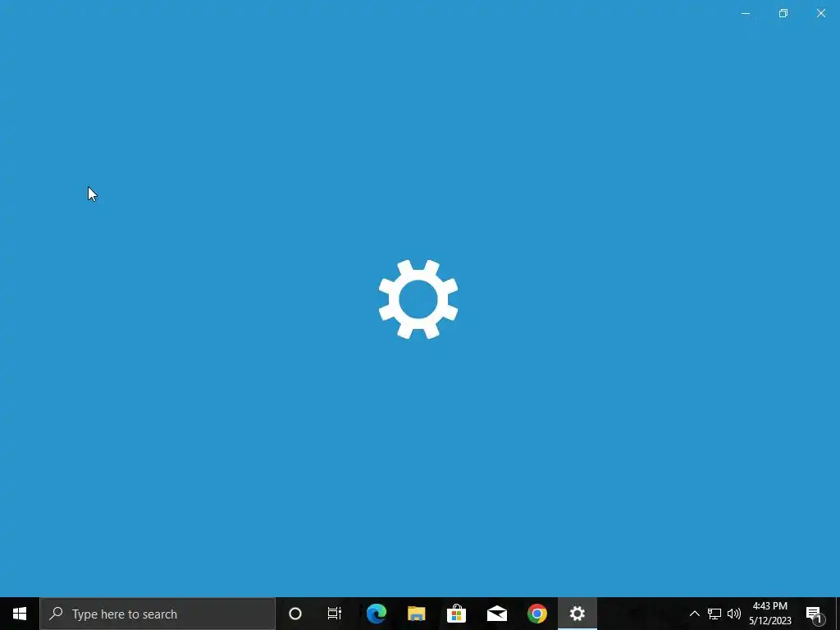Open Cortana from the taskbar

[x=295, y=614]
